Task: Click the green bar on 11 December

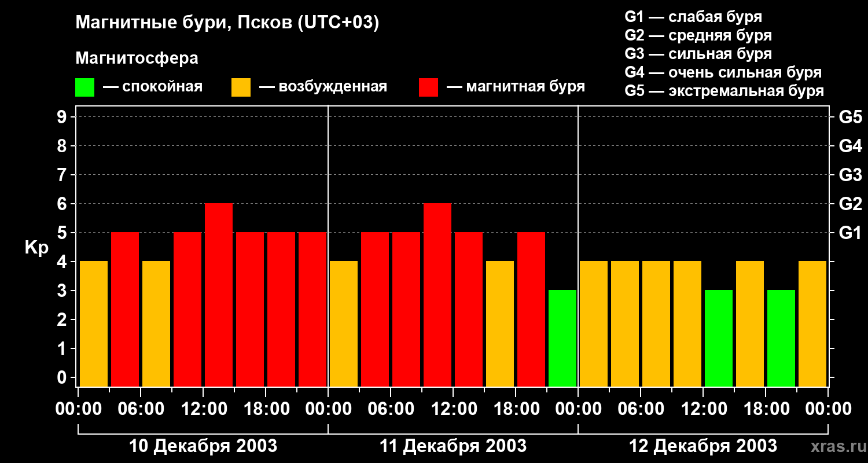Action: tap(562, 338)
